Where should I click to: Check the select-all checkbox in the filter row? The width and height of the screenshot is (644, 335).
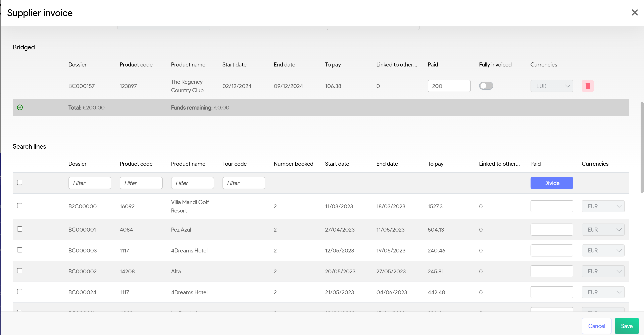coord(20,183)
